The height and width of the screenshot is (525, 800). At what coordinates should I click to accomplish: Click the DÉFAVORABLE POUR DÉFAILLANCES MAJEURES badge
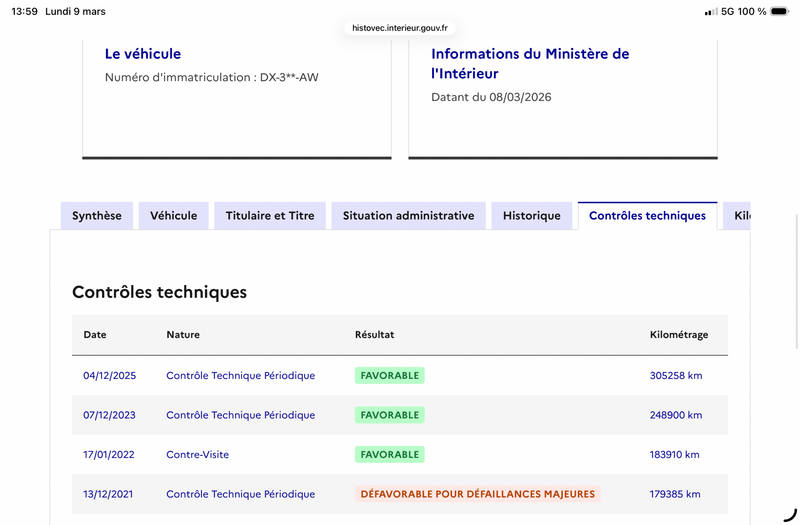tap(477, 494)
